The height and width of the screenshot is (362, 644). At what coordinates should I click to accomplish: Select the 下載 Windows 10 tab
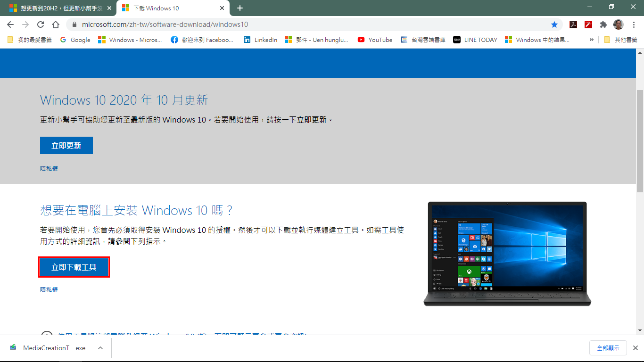click(x=173, y=8)
